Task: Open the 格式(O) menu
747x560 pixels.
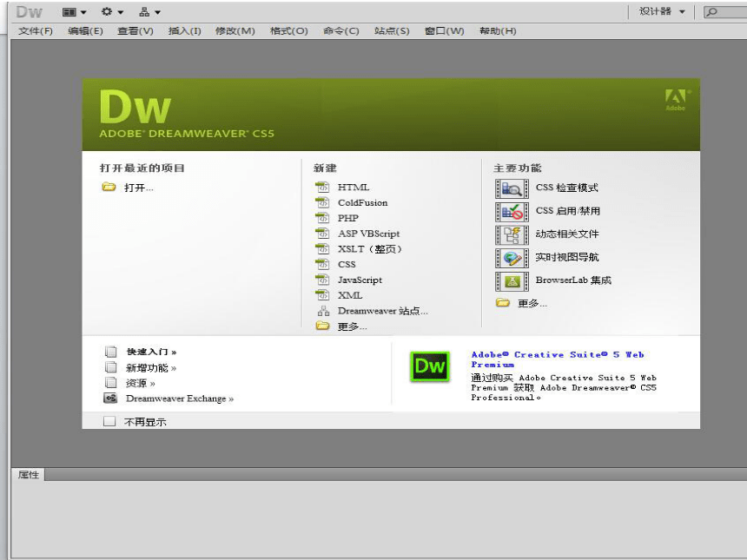Action: click(288, 31)
